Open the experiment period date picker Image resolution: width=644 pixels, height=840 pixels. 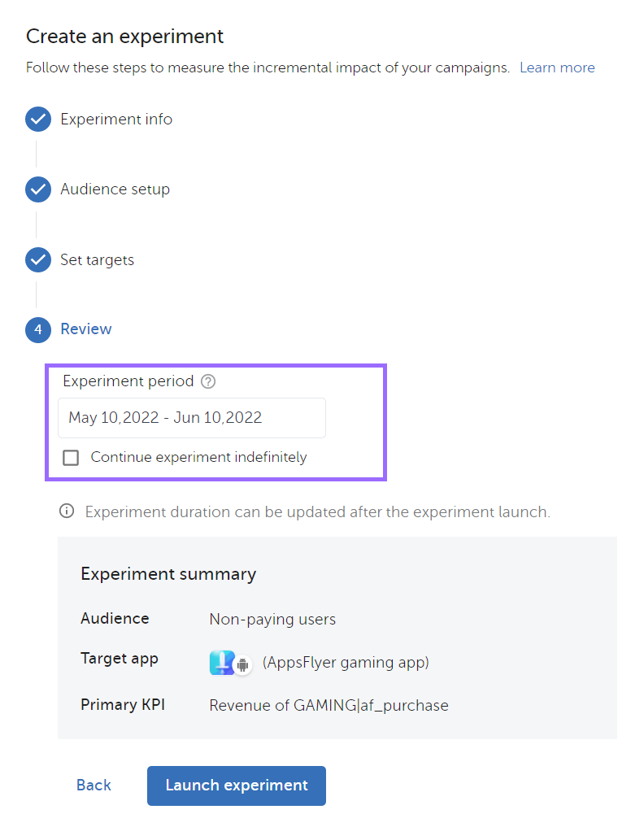pos(191,418)
